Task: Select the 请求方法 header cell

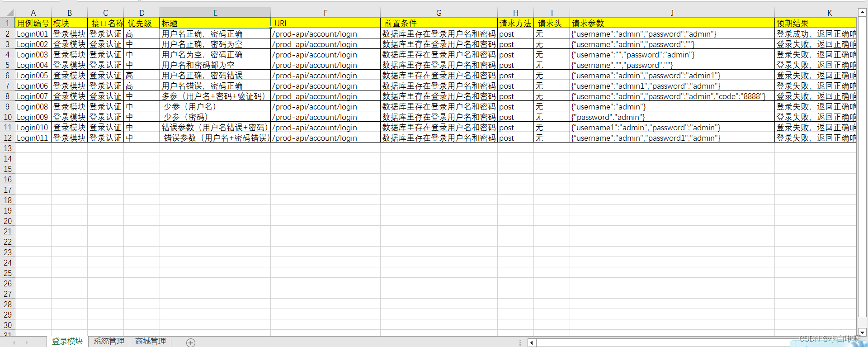Action: (x=515, y=23)
